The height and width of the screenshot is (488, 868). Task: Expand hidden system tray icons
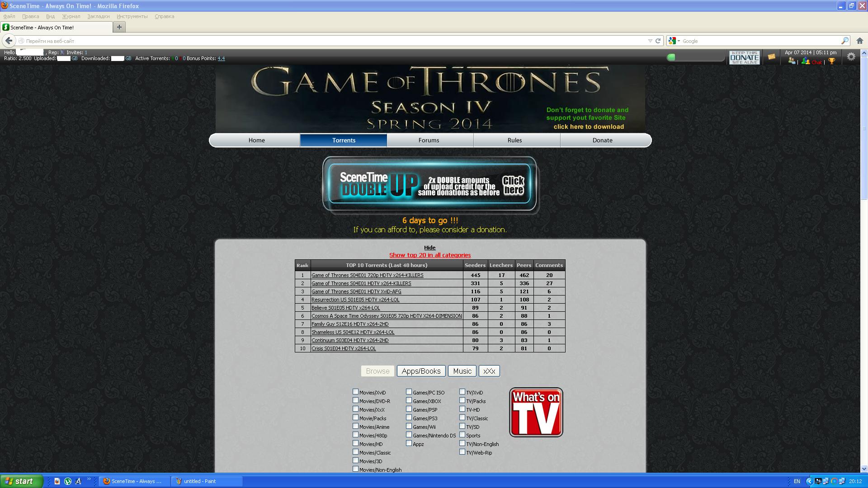point(809,481)
